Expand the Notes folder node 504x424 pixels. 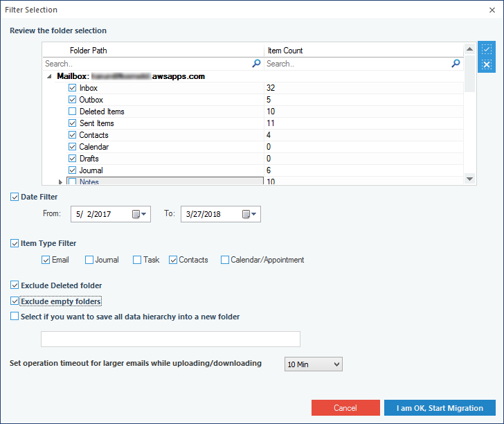[60, 182]
